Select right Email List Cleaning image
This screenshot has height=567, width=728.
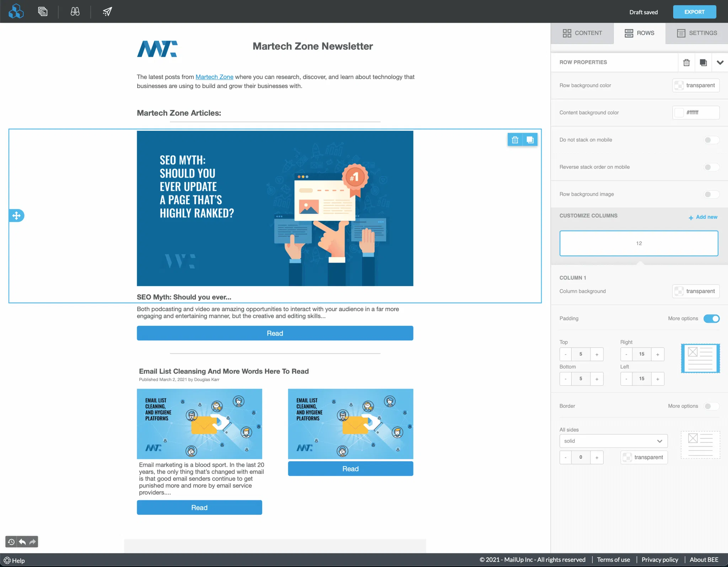coord(350,424)
